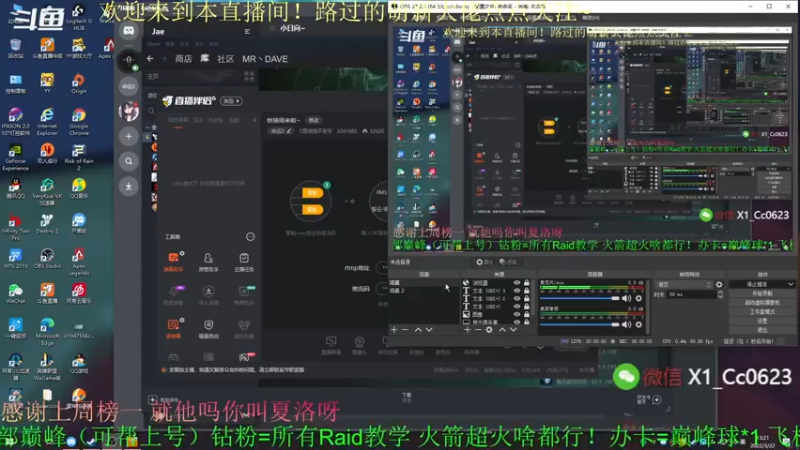The image size is (800, 450).
Task: Go back with the left arrow beside 商店
Action: (x=150, y=59)
